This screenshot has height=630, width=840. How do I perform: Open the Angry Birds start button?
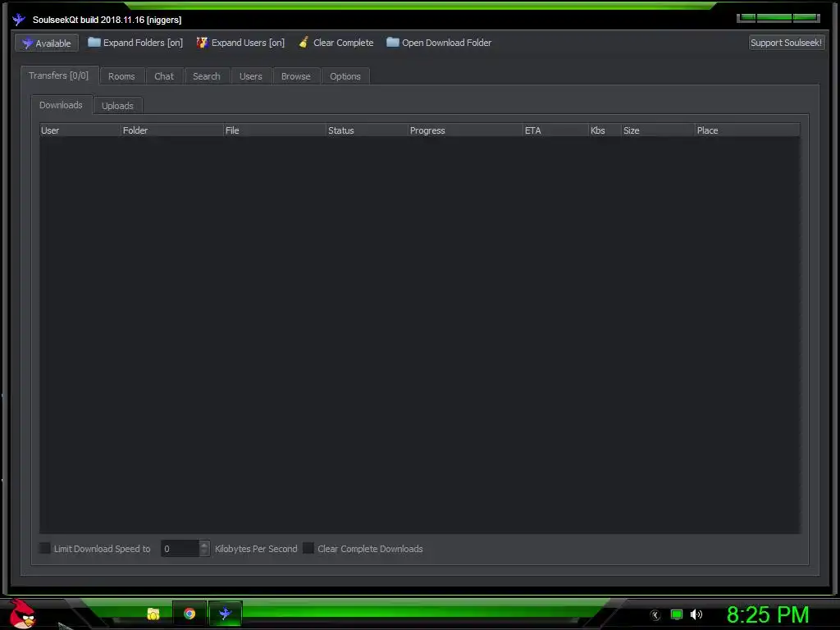(x=22, y=614)
